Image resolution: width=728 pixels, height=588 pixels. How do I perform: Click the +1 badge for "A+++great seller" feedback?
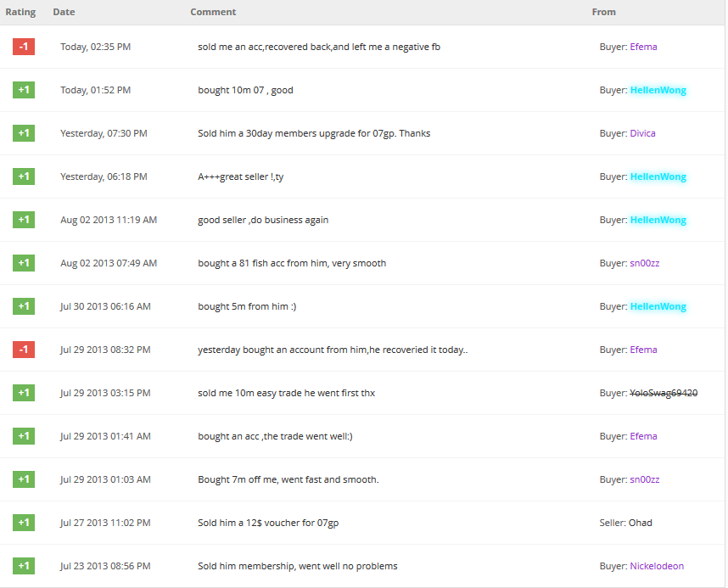pos(24,176)
